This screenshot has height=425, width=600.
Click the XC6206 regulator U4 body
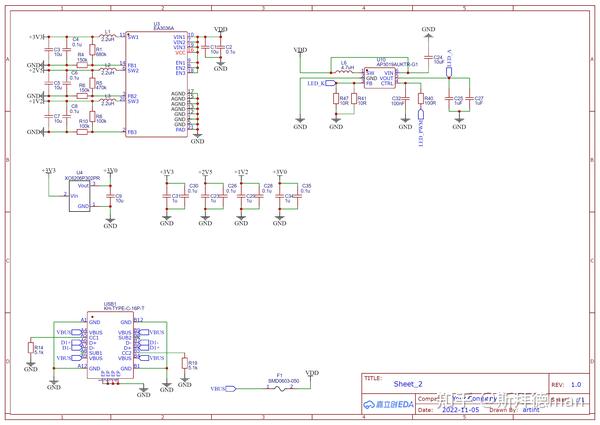tap(80, 196)
